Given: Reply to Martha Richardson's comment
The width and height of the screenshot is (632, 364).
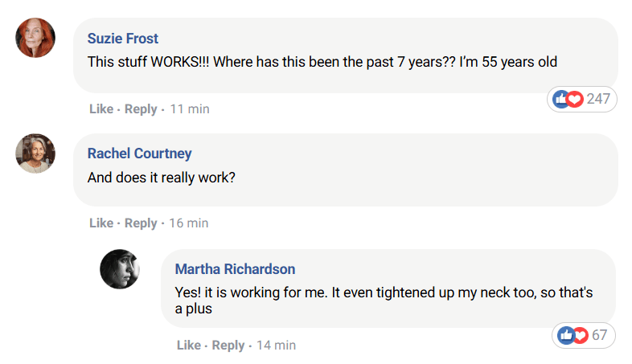Looking at the screenshot, I should [228, 346].
